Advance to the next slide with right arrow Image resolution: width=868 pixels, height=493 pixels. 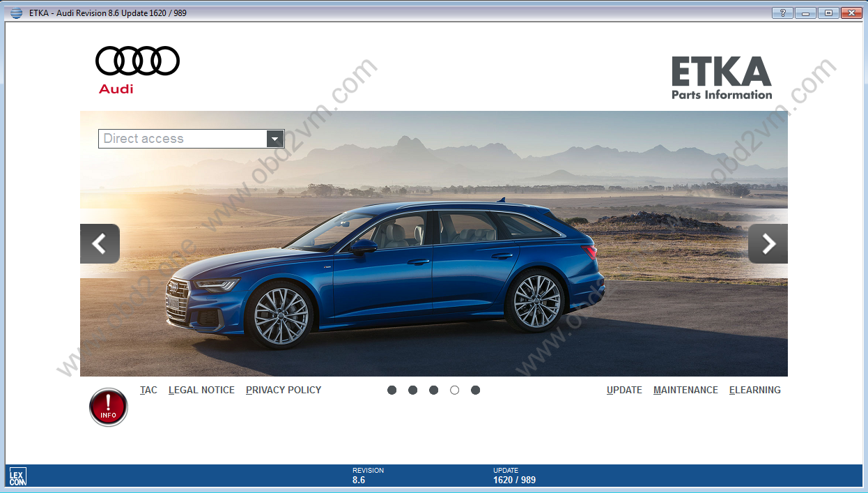[768, 243]
